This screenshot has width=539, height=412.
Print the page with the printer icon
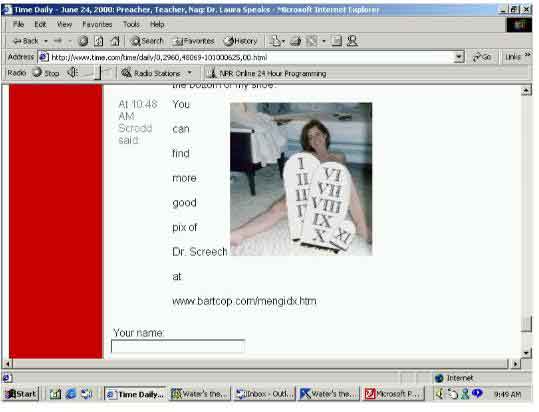click(296, 41)
